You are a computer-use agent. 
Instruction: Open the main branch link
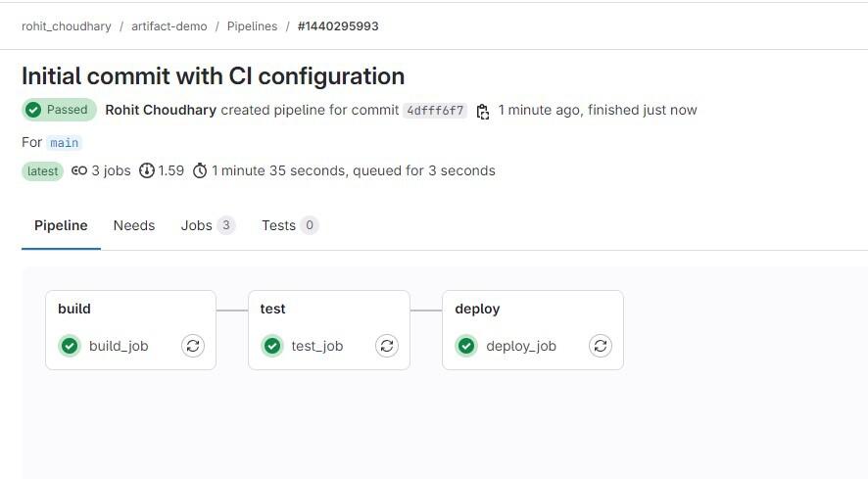[65, 143]
